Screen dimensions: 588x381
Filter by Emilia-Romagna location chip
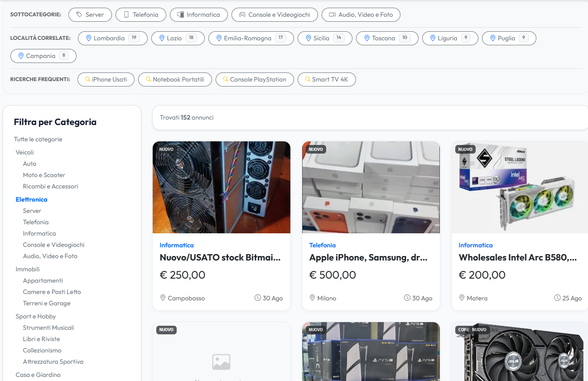point(251,38)
